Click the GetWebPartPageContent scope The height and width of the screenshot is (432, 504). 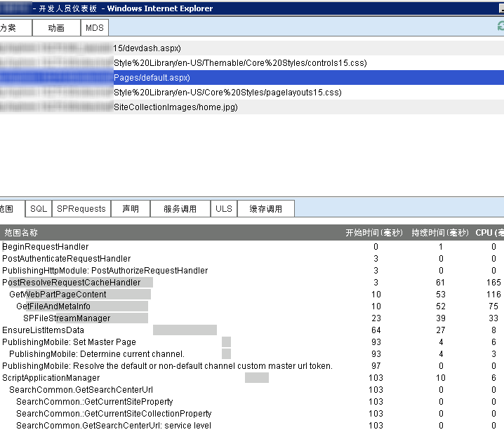[58, 295]
